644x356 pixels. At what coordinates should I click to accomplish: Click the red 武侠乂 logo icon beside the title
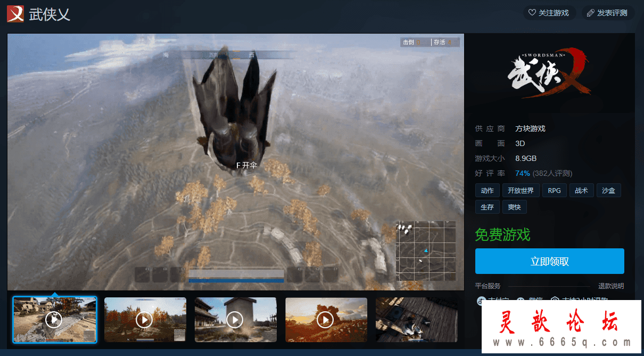click(x=15, y=13)
